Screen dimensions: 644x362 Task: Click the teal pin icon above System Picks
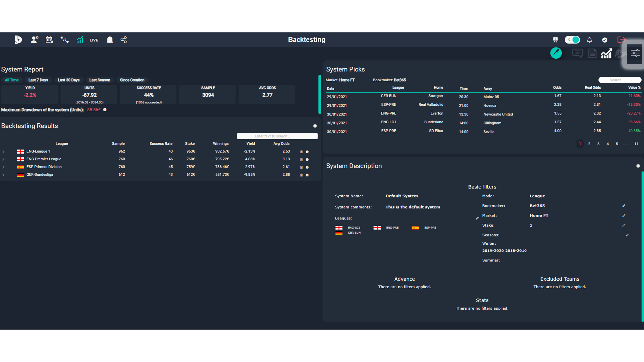click(x=556, y=53)
